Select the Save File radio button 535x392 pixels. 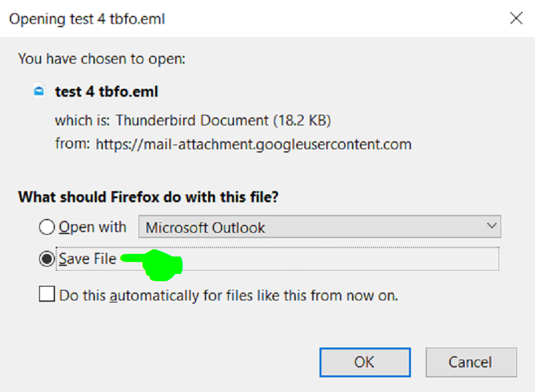[x=46, y=259]
